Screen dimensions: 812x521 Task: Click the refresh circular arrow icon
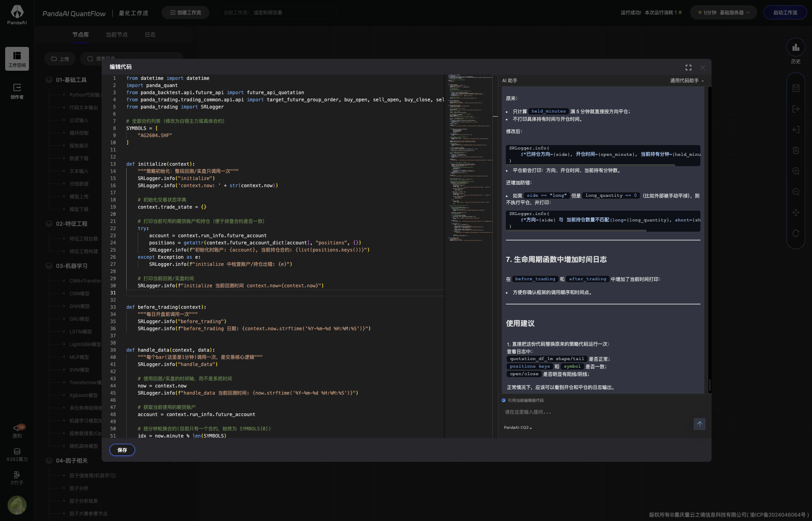pyautogui.click(x=796, y=233)
